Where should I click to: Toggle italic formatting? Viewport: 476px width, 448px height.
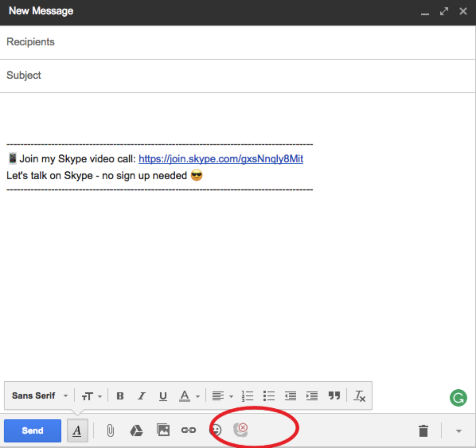(x=142, y=396)
